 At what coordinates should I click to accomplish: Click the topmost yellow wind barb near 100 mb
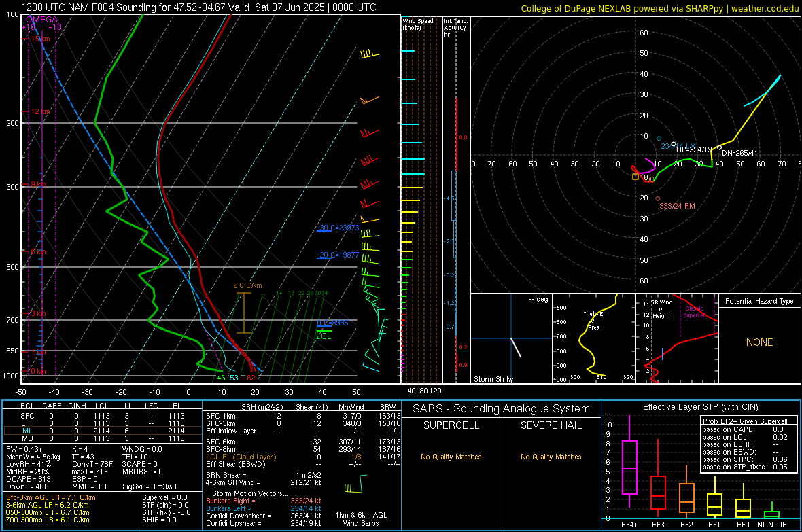pos(369,53)
